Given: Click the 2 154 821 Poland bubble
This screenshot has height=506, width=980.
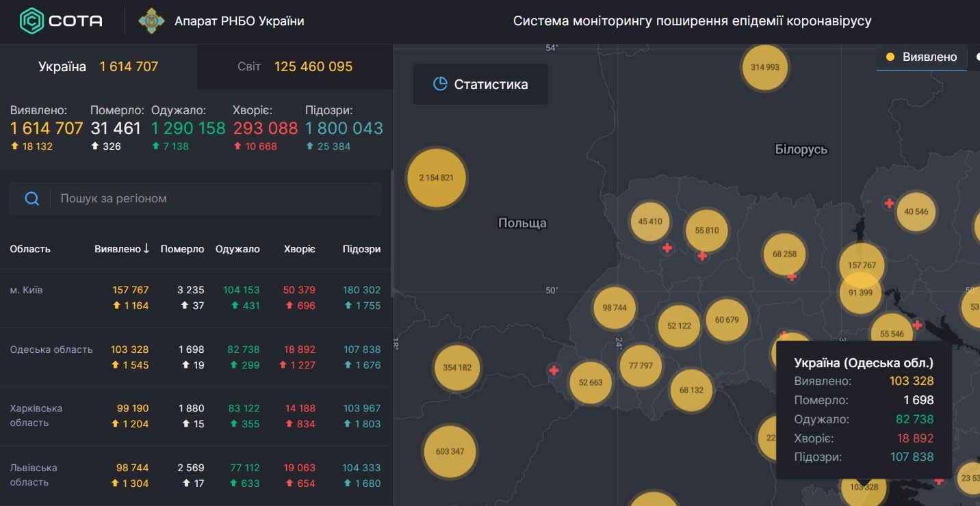Looking at the screenshot, I should point(437,178).
